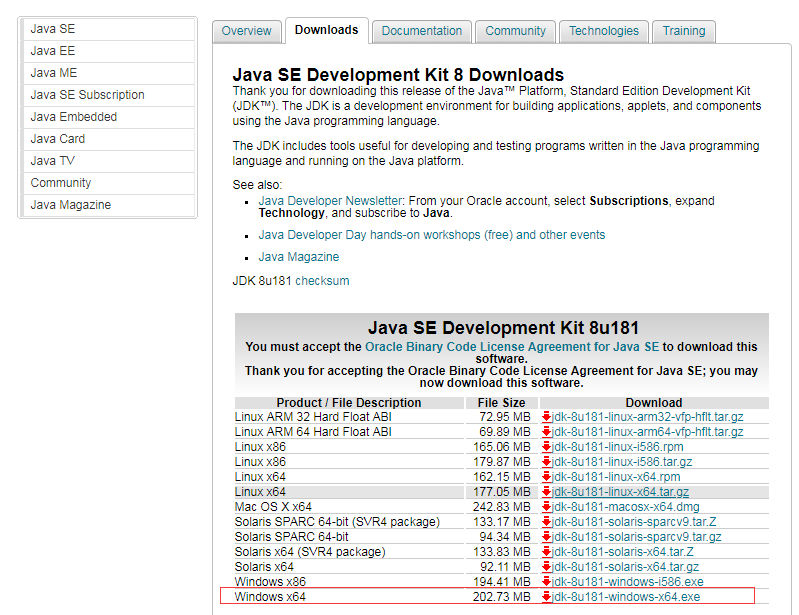Download jdk-8u181-solaris-x64.tar.gz
This screenshot has height=615, width=799.
[626, 567]
